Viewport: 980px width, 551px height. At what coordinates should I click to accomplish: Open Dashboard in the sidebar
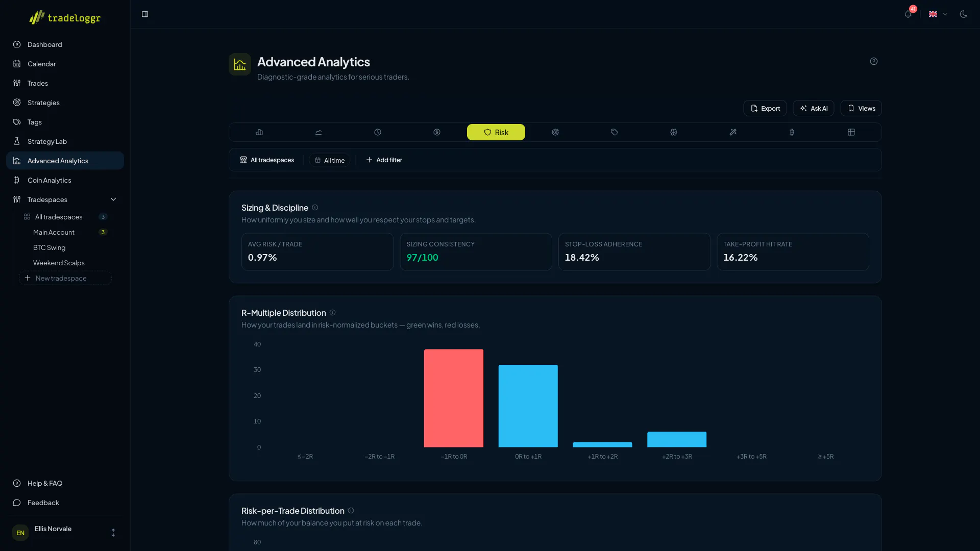(x=65, y=44)
